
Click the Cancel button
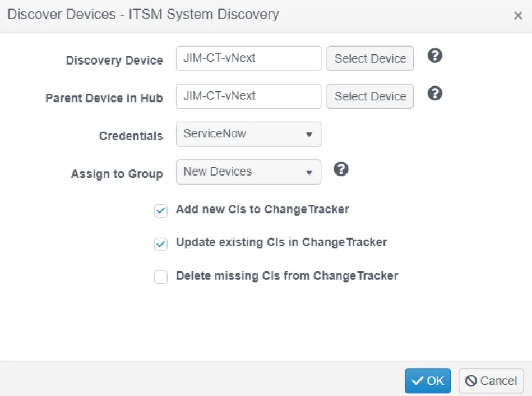(x=491, y=381)
